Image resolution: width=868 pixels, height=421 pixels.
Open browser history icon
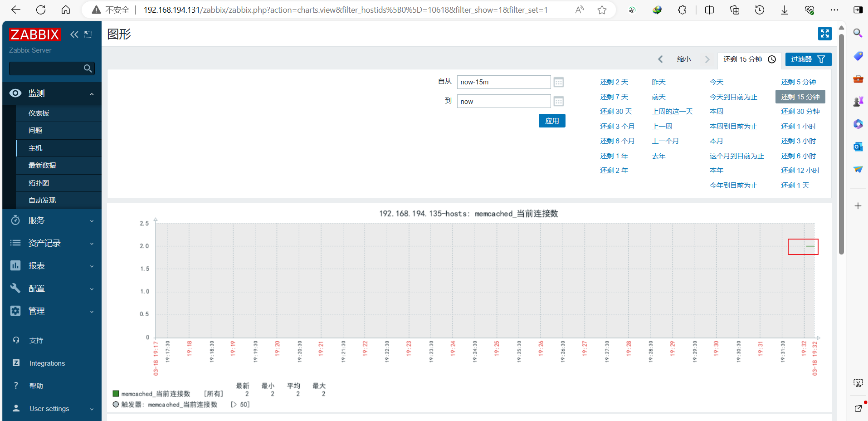760,10
